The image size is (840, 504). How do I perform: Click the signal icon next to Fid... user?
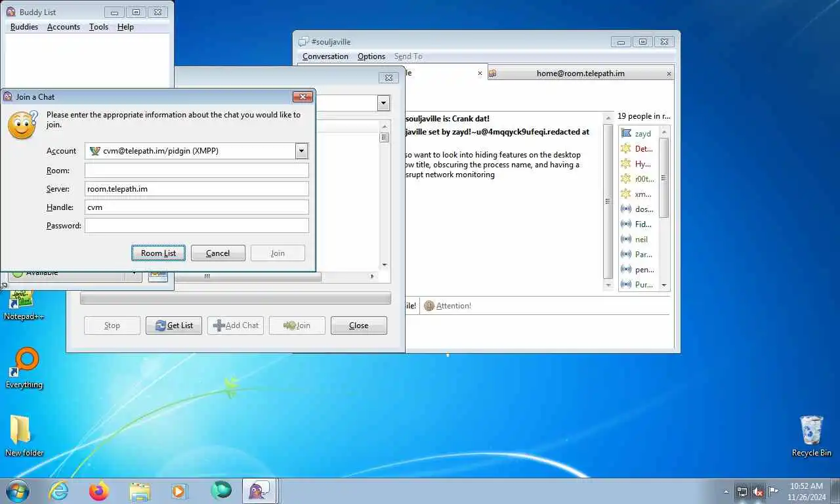click(626, 224)
